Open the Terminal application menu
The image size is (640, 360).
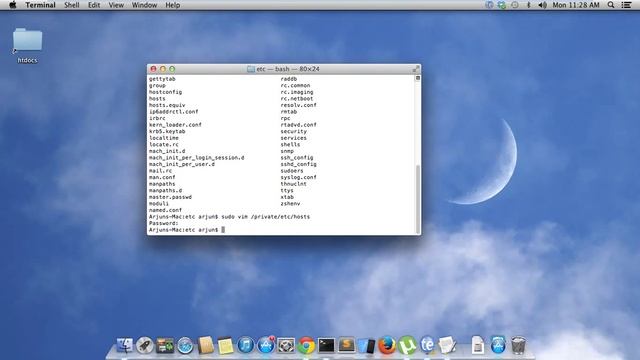40,5
